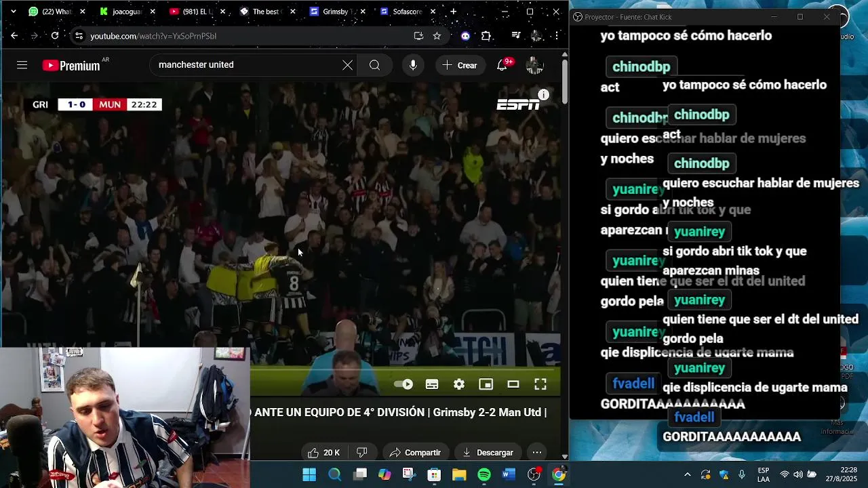Like the video with 20 K
The image size is (868, 488).
click(323, 452)
